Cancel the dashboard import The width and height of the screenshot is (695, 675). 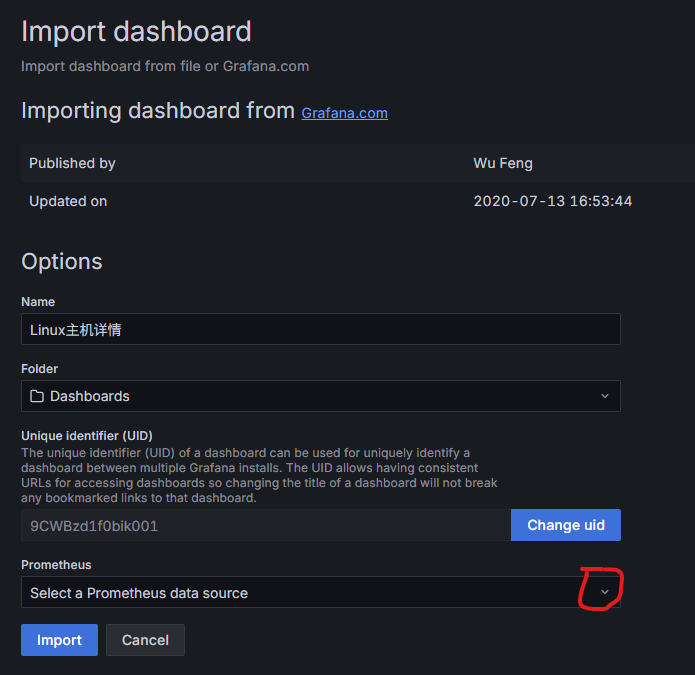pyautogui.click(x=145, y=640)
